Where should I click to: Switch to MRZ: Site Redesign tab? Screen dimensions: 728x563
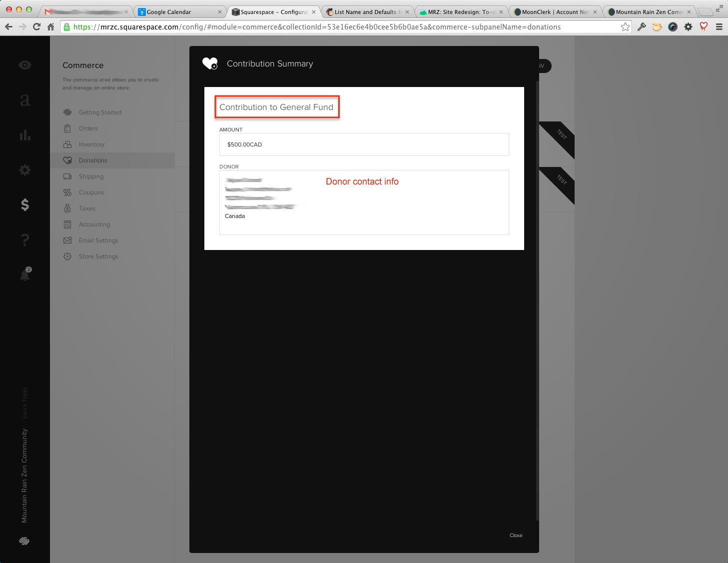(461, 12)
